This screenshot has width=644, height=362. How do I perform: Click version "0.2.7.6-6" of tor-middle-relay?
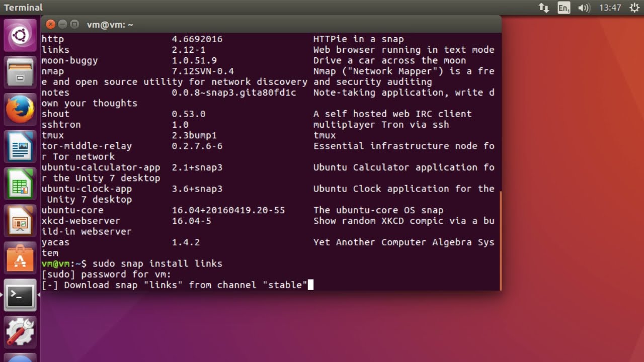click(x=197, y=146)
